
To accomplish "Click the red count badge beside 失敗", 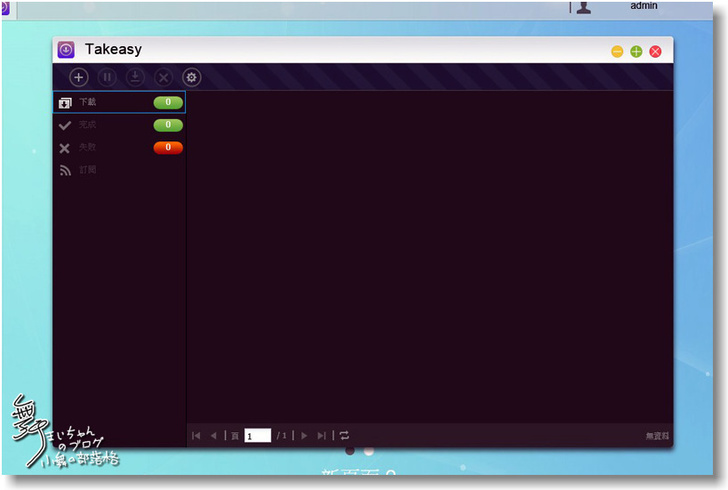I will click(x=168, y=148).
